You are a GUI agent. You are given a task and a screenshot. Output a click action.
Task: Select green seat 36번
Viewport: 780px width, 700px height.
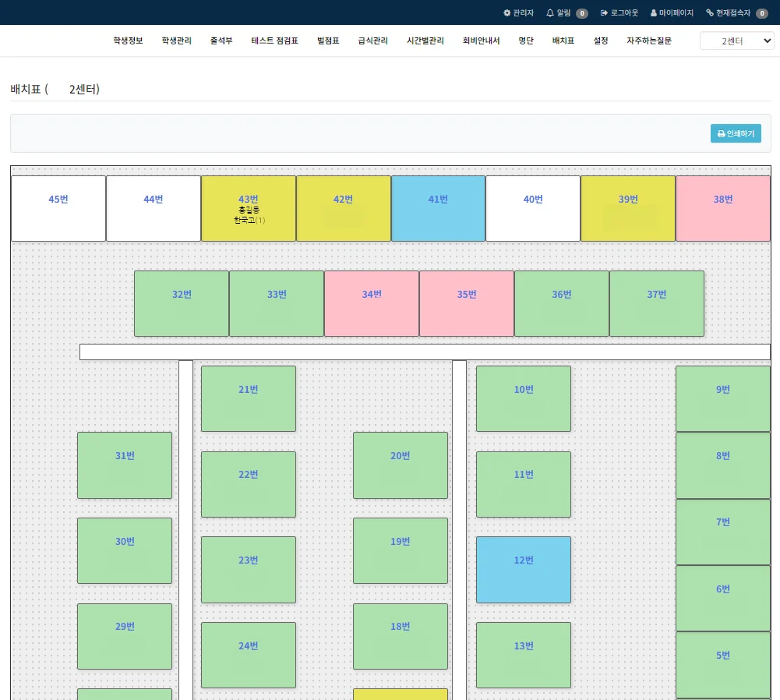point(562,303)
